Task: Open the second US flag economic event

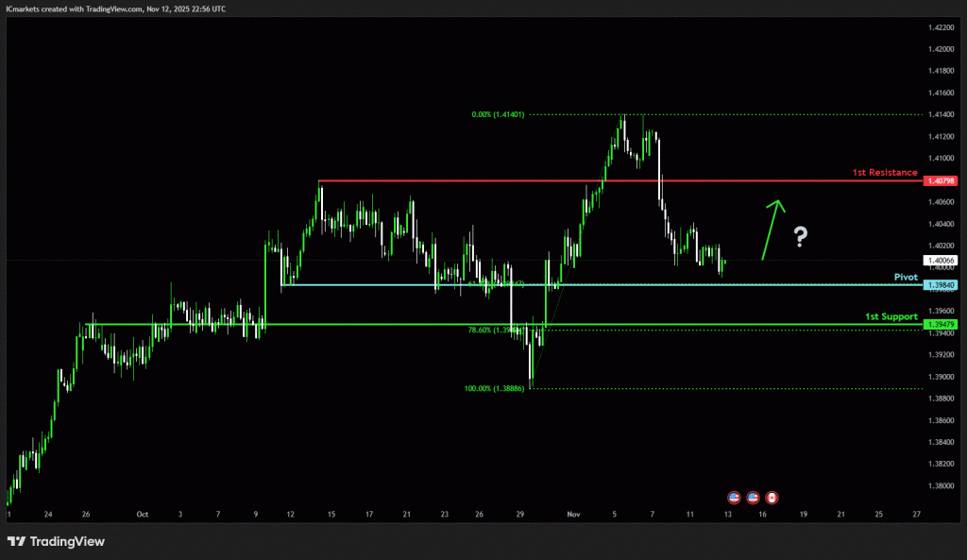Action: (x=753, y=497)
